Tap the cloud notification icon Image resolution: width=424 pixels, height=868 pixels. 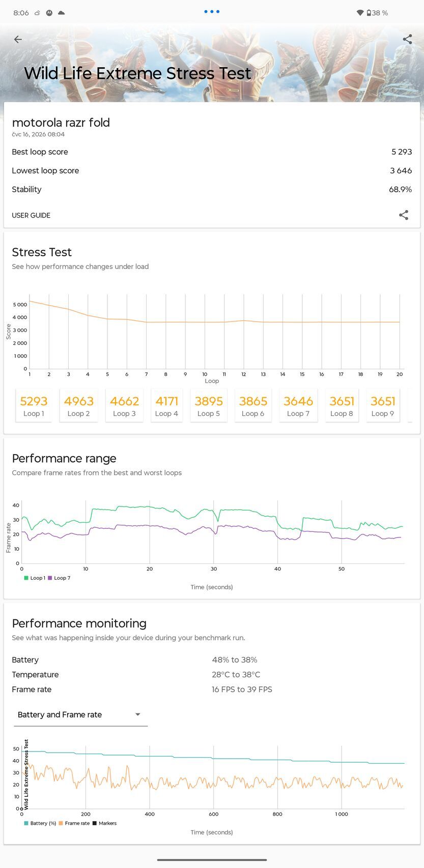click(x=61, y=13)
